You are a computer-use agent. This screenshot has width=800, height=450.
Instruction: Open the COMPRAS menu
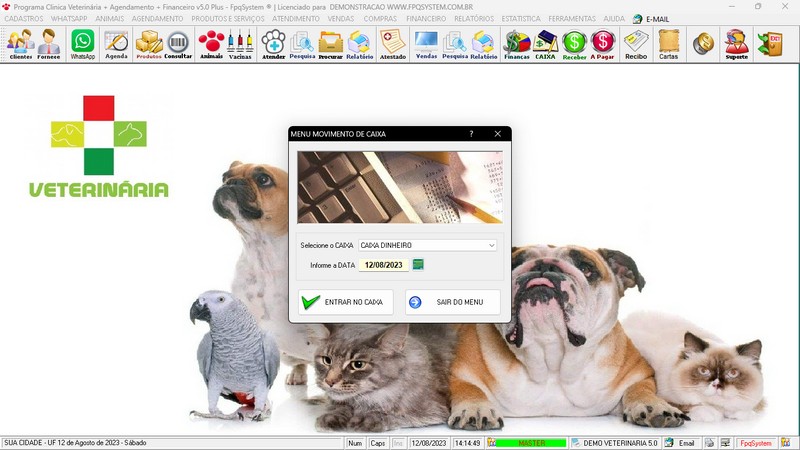(380, 19)
